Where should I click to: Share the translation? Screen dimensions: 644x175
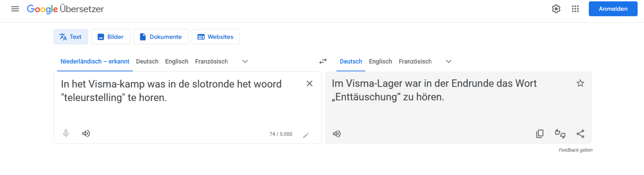coord(580,134)
